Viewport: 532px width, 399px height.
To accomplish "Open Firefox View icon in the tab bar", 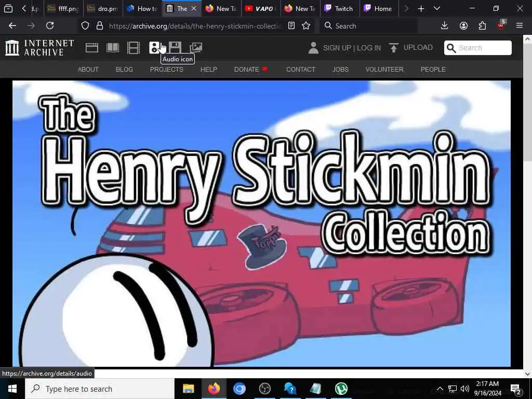I will tap(8, 8).
